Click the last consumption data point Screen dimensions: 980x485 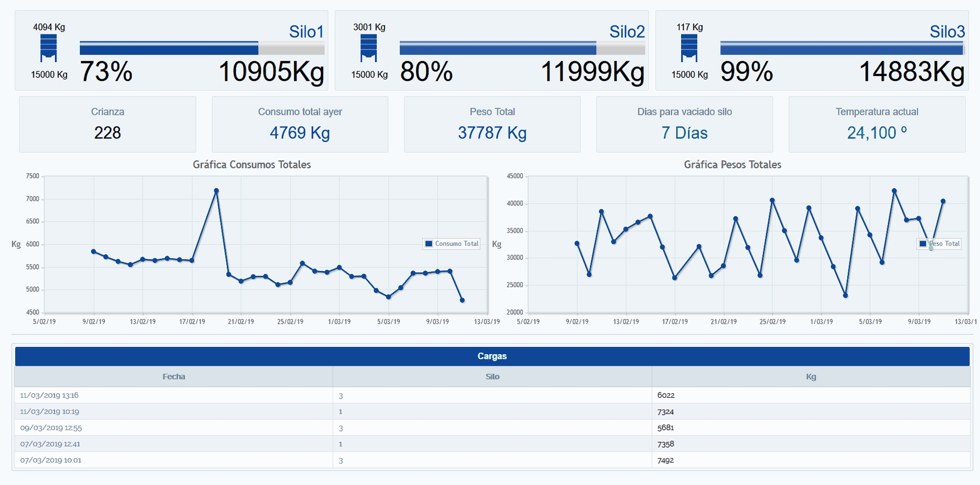click(462, 300)
